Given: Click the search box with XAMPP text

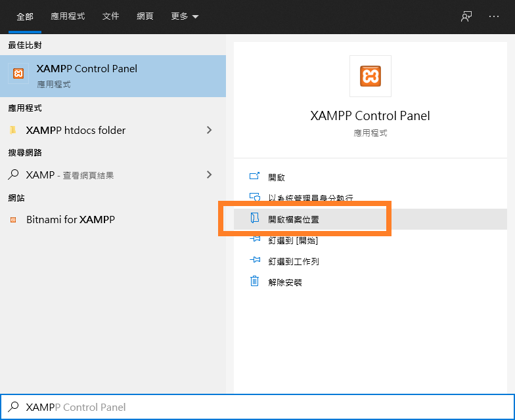Looking at the screenshot, I should pyautogui.click(x=257, y=407).
